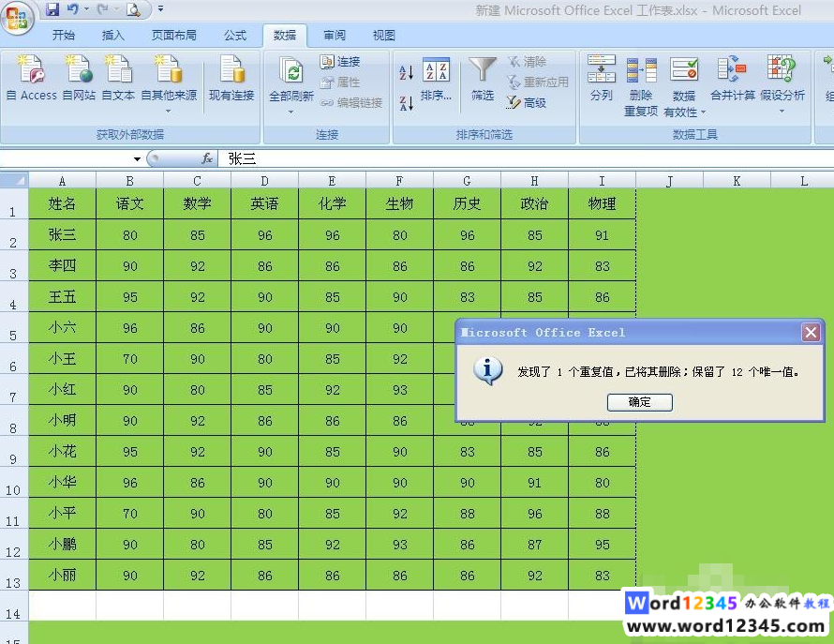Switch to the Insert (插入) tab
This screenshot has height=644, width=834.
(112, 35)
